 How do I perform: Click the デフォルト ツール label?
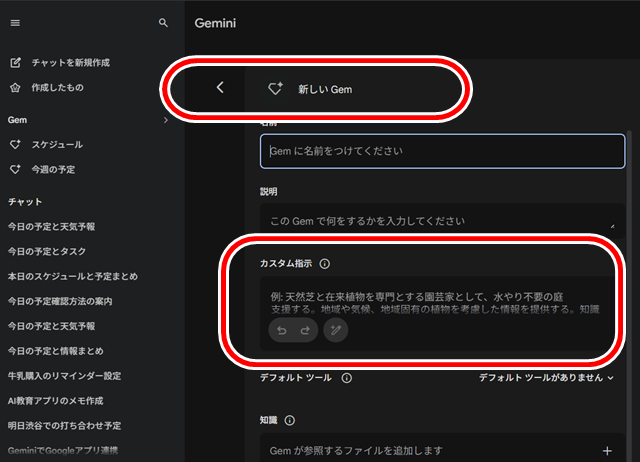(x=296, y=378)
